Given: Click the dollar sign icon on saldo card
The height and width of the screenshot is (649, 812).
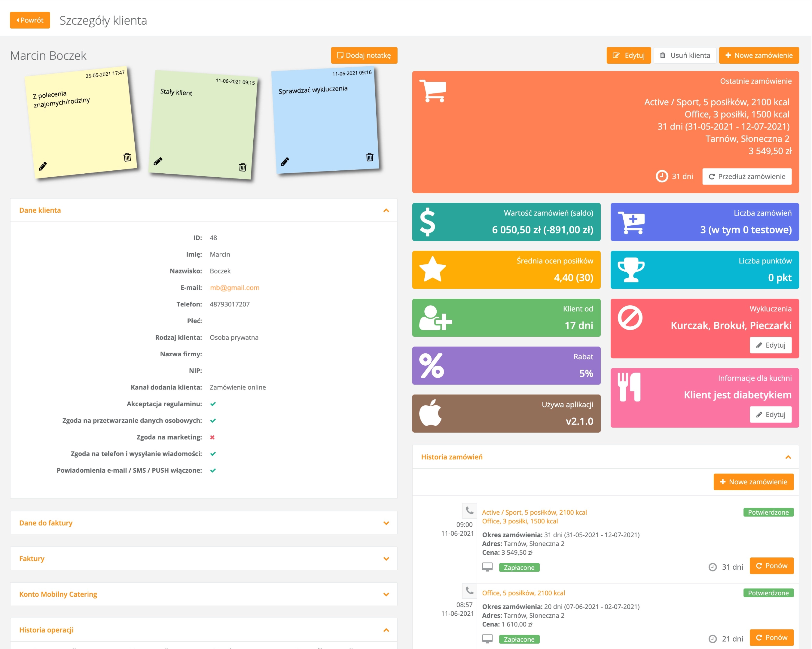Looking at the screenshot, I should pos(427,222).
